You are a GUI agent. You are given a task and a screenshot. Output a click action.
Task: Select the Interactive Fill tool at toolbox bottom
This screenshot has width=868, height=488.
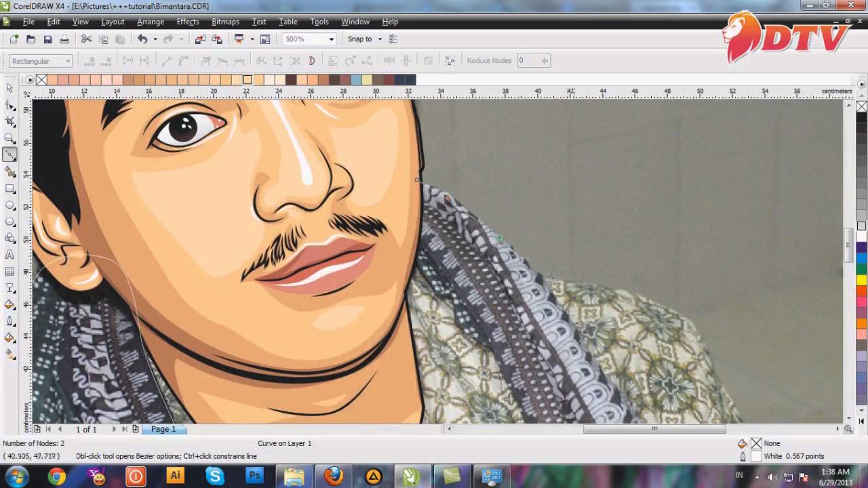9,354
